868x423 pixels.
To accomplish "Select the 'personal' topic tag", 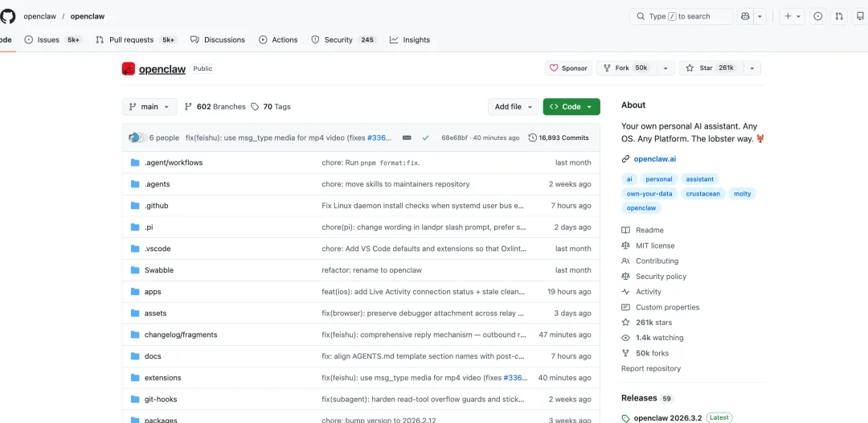I will (659, 179).
